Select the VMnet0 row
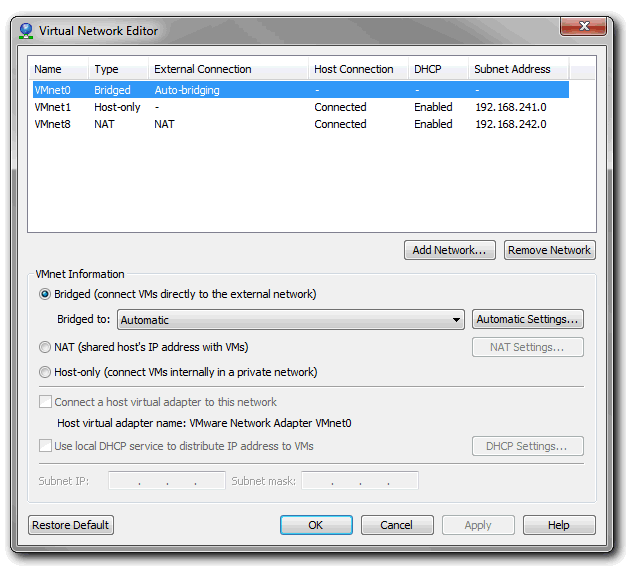Screen dimensions: 626x569 (301, 90)
